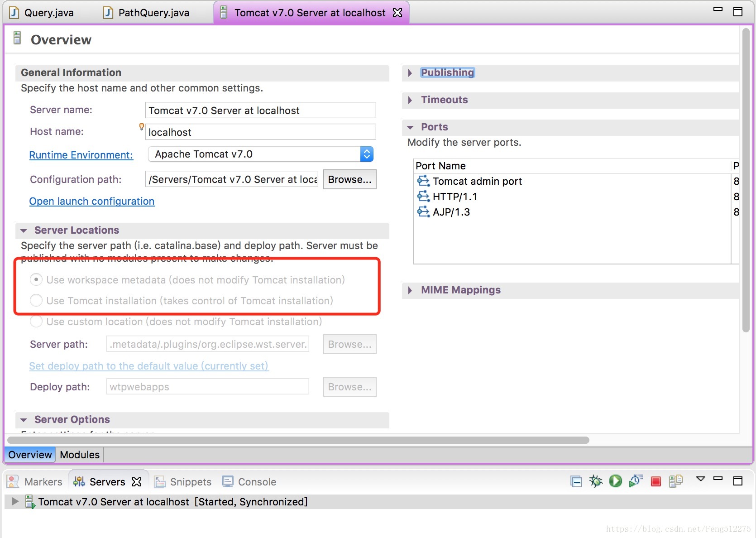Click Browse next to Deploy path
This screenshot has height=538, width=756.
click(349, 387)
